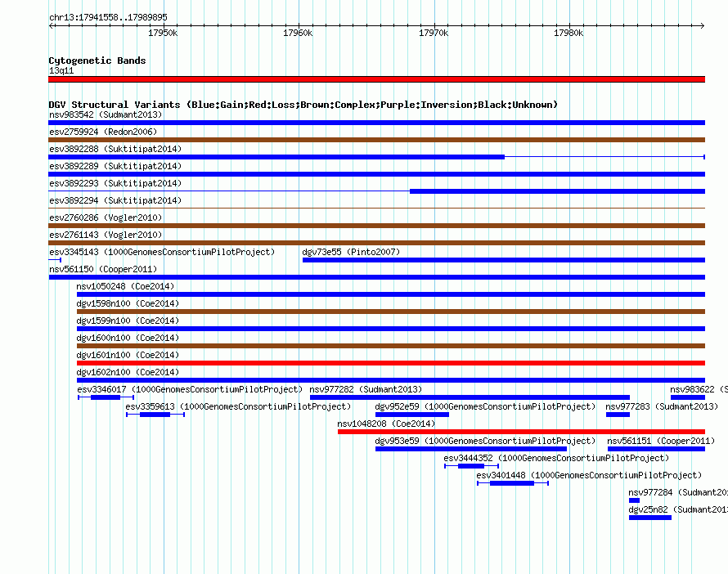The width and height of the screenshot is (728, 574).
Task: Click the blue bar under esv3401448
Action: coord(511,483)
